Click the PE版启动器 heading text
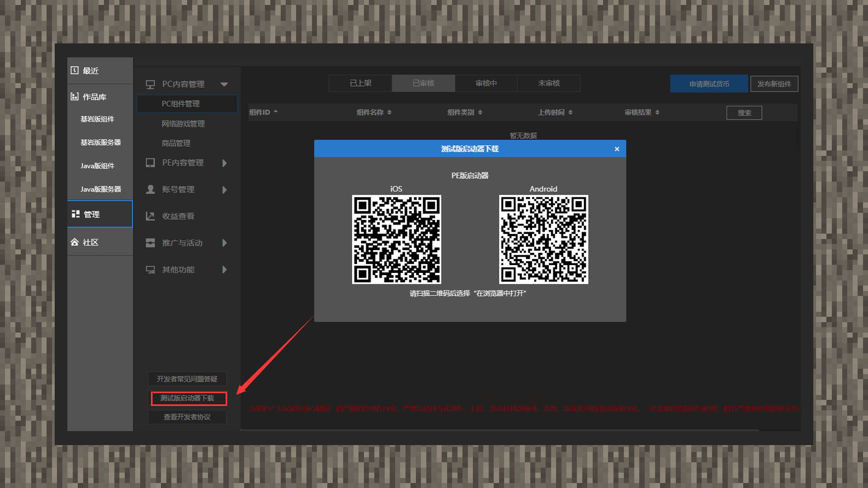Image resolution: width=868 pixels, height=488 pixels. pos(470,175)
